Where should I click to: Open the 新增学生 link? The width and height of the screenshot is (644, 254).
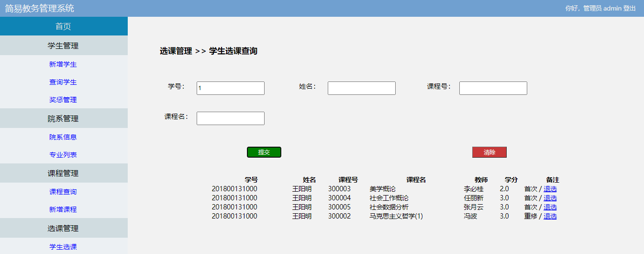pyautogui.click(x=63, y=64)
